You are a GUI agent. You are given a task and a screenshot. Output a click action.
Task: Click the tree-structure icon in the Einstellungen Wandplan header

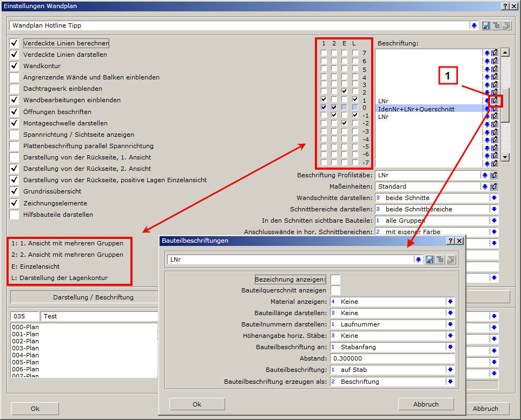pyautogui.click(x=496, y=25)
